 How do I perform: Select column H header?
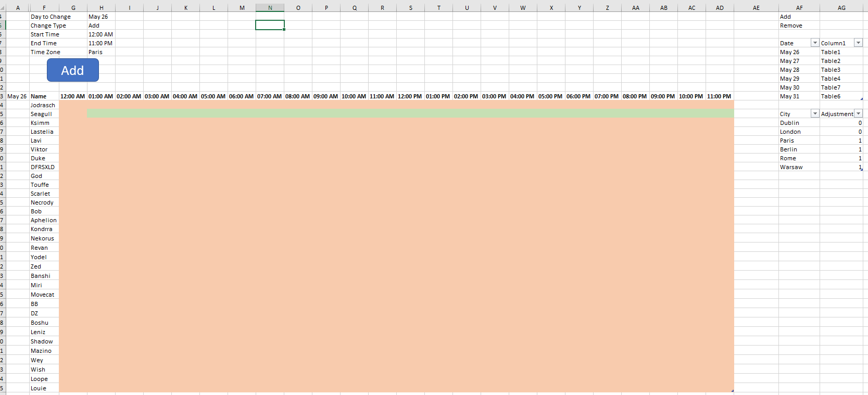[101, 8]
